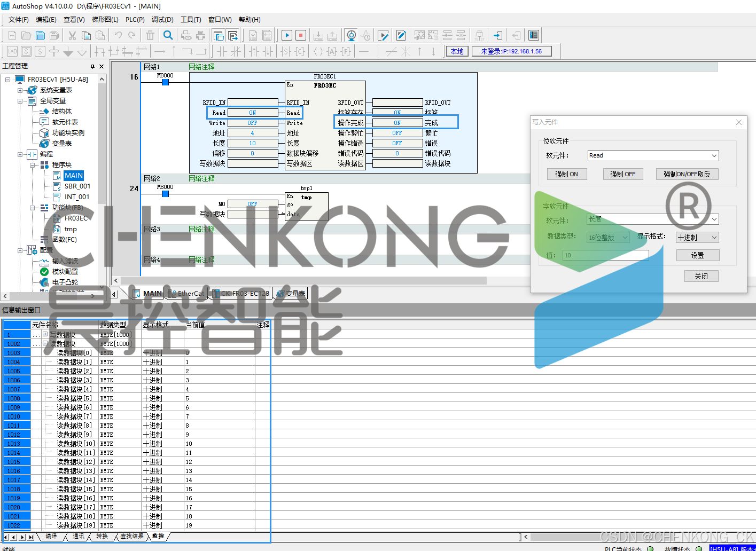Click the Upload from PLC icon

[332, 35]
